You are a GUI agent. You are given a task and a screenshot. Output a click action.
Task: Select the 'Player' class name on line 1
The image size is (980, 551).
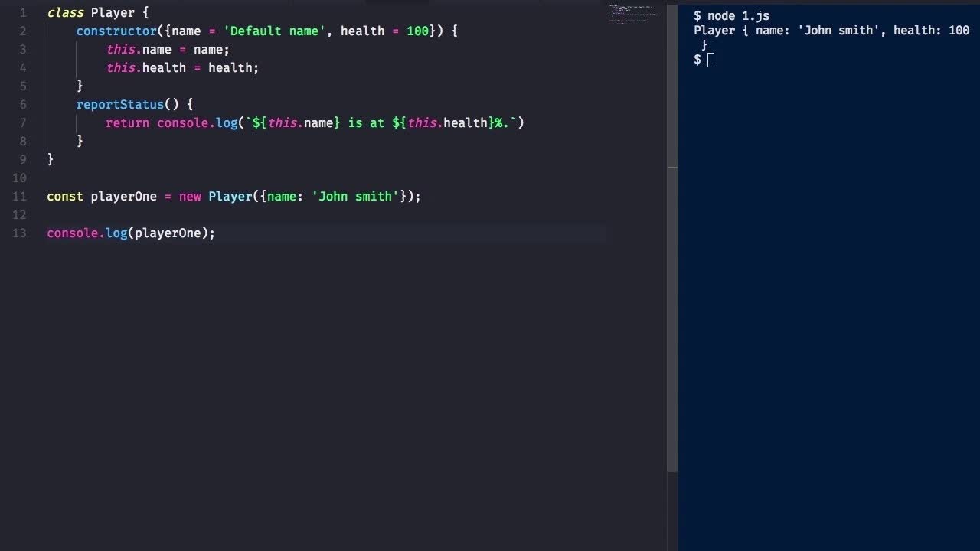[x=113, y=13]
